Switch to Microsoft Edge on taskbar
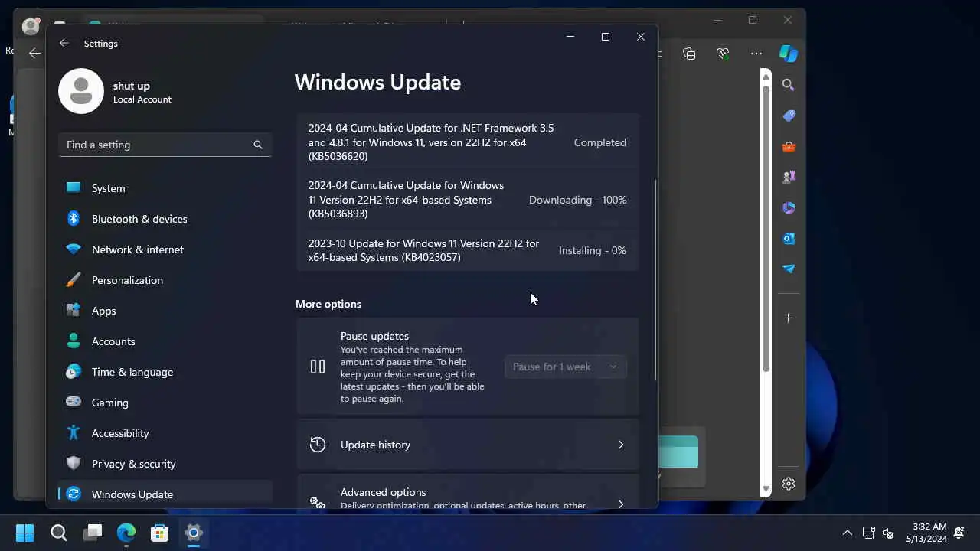The height and width of the screenshot is (551, 980). point(126,533)
